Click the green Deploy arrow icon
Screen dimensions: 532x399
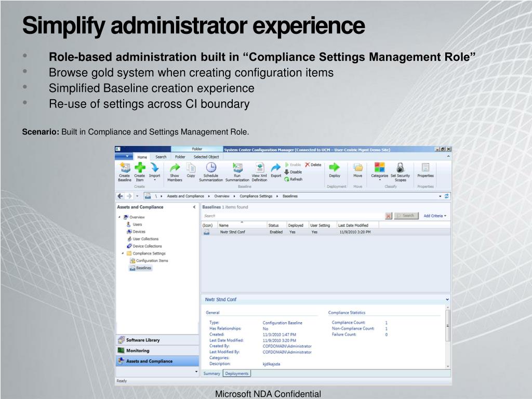pyautogui.click(x=335, y=168)
